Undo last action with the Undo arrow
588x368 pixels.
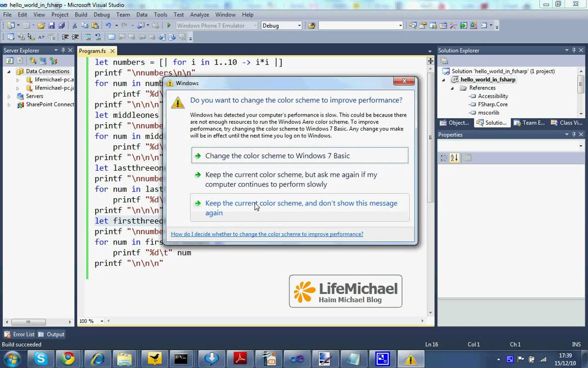point(108,26)
